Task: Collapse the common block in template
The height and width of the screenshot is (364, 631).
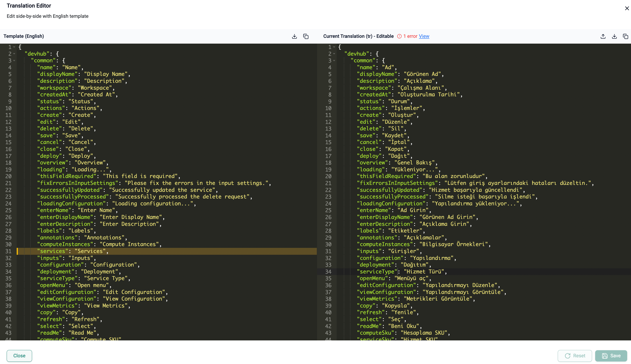Action: pos(14,61)
